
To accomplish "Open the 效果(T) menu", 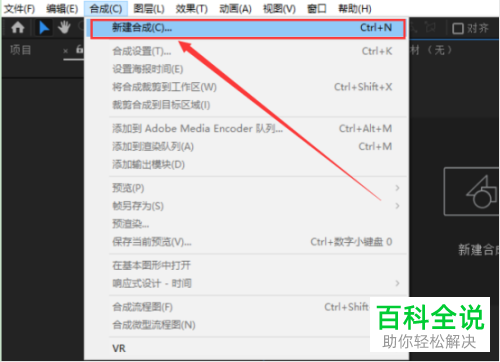I will (x=192, y=9).
